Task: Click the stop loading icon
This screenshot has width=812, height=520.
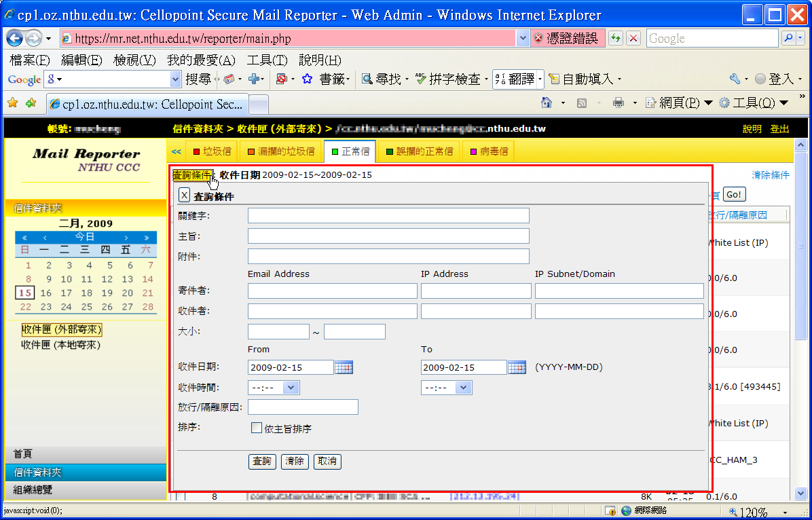Action: [633, 39]
